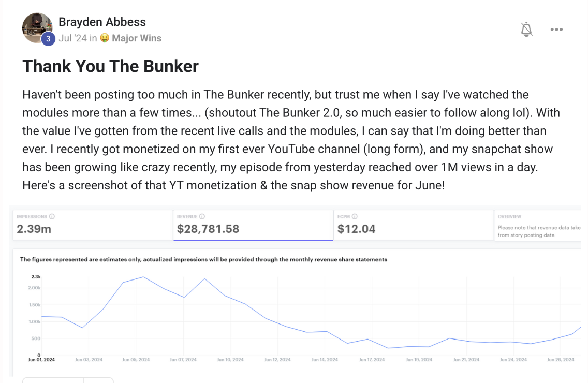Open the three-dot post options menu
Screen dimensions: 588x383
click(x=556, y=30)
